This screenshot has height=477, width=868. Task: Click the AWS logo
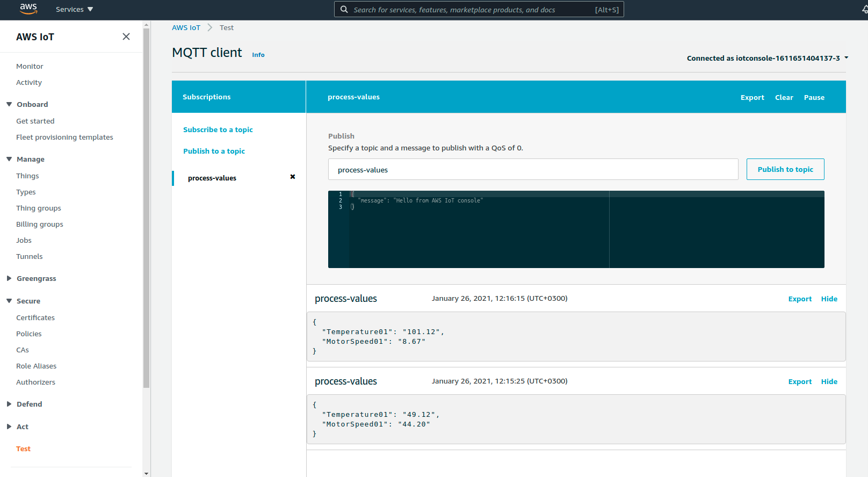coord(28,9)
